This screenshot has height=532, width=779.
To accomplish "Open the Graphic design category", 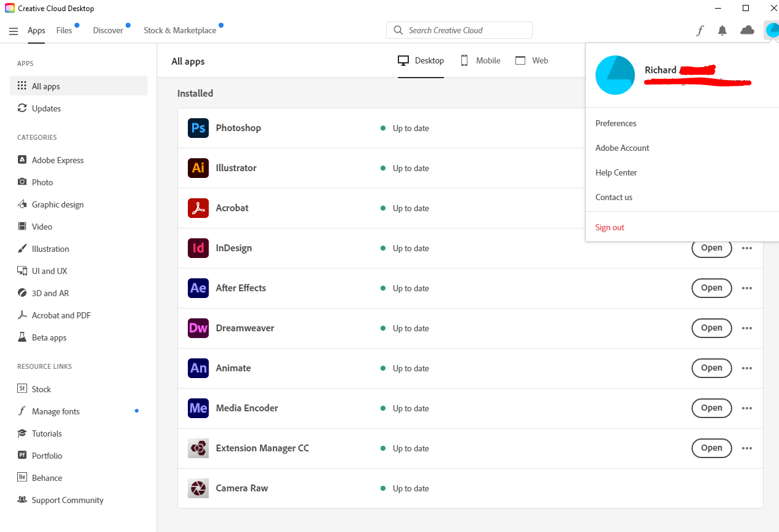I will pyautogui.click(x=79, y=204).
